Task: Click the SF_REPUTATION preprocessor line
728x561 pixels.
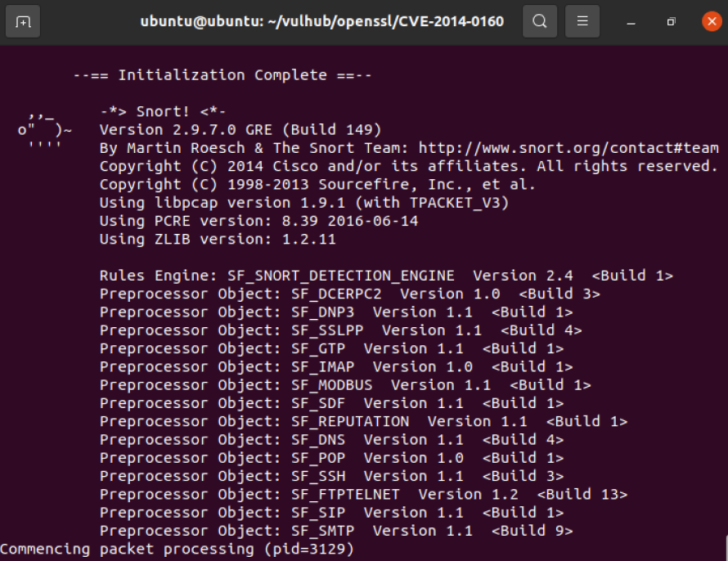Action: pyautogui.click(x=363, y=422)
